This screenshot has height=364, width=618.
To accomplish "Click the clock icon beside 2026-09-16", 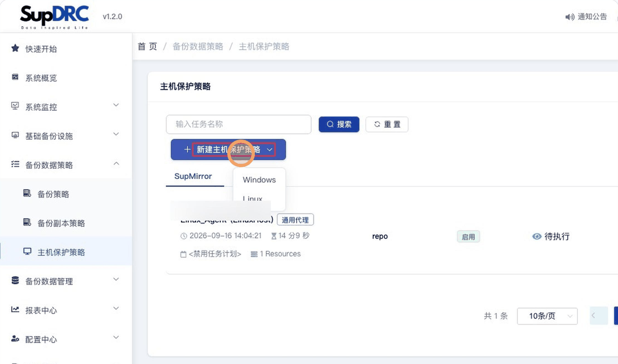I will pyautogui.click(x=184, y=236).
